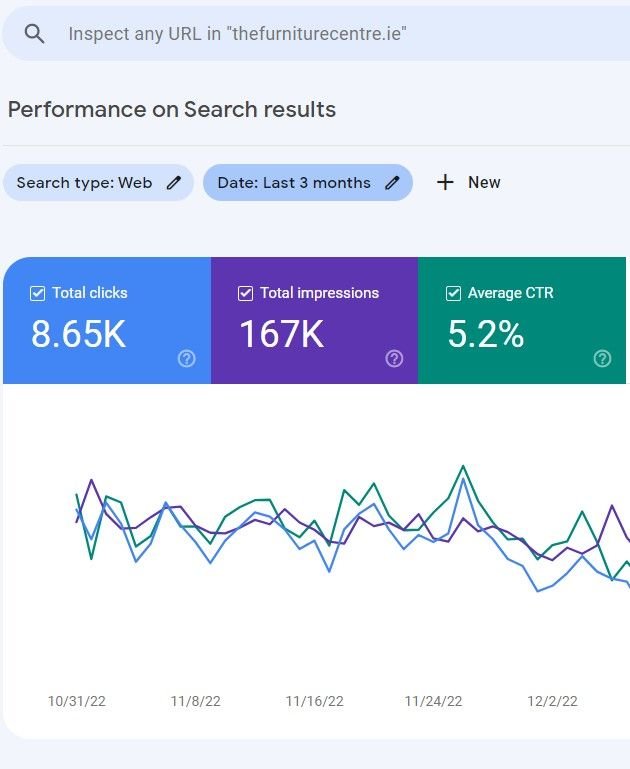Open the Search type: Web filter
Image resolution: width=630 pixels, height=769 pixels.
[x=85, y=183]
